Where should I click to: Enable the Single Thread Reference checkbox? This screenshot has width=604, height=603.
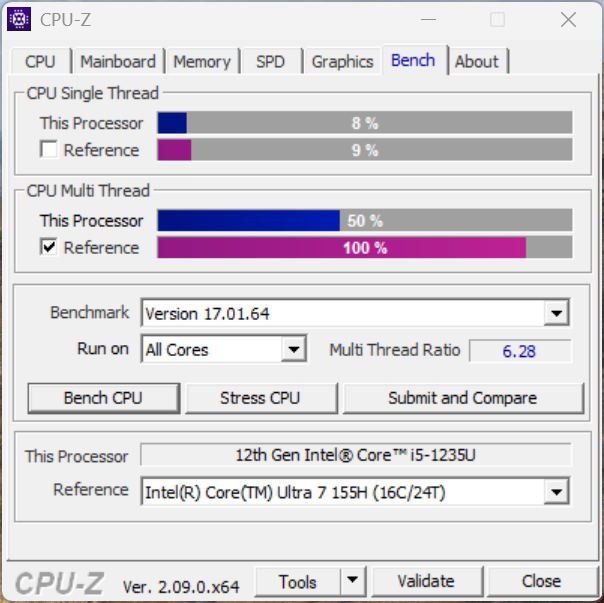click(49, 149)
